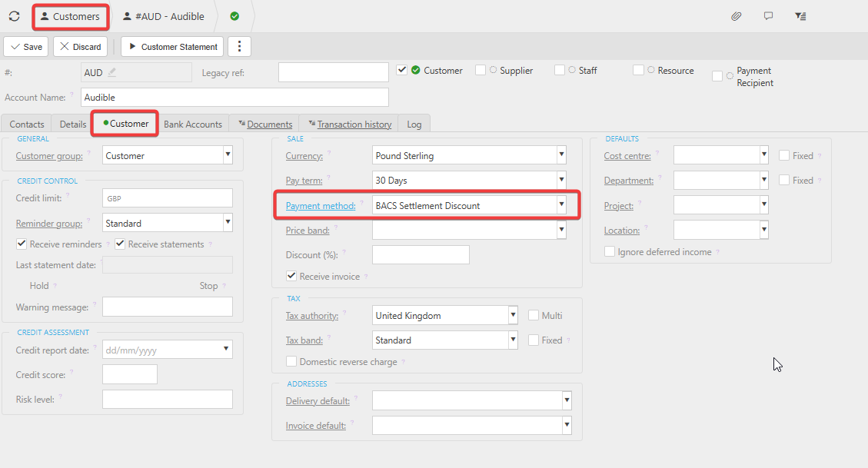Expand the Department dropdown
Screen dimensions: 868x468
click(764, 180)
